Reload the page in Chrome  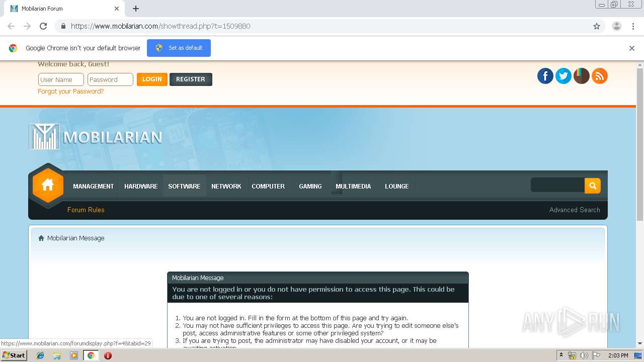[x=43, y=26]
